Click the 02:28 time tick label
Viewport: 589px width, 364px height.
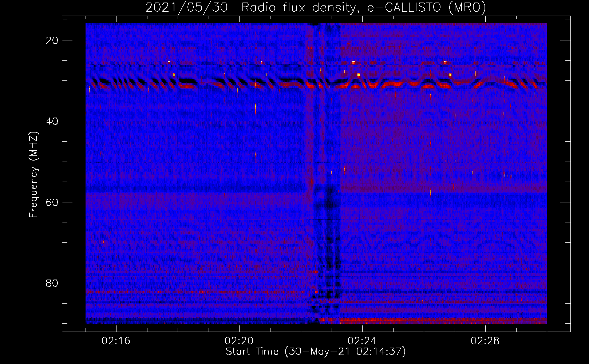[485, 341]
